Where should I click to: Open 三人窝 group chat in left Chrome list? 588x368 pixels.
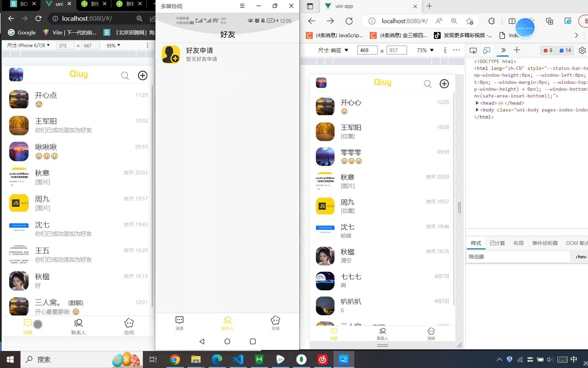click(78, 306)
